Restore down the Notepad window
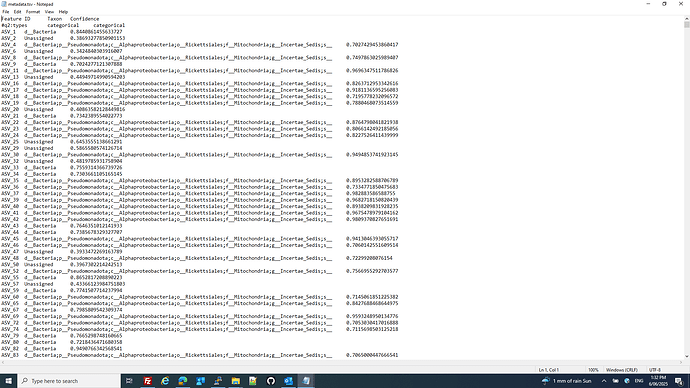The height and width of the screenshot is (388, 690). [x=664, y=4]
